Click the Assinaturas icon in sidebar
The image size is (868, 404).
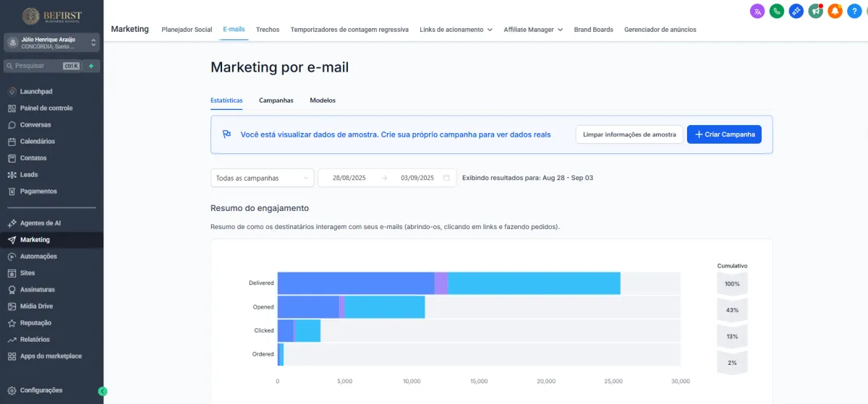(12, 290)
